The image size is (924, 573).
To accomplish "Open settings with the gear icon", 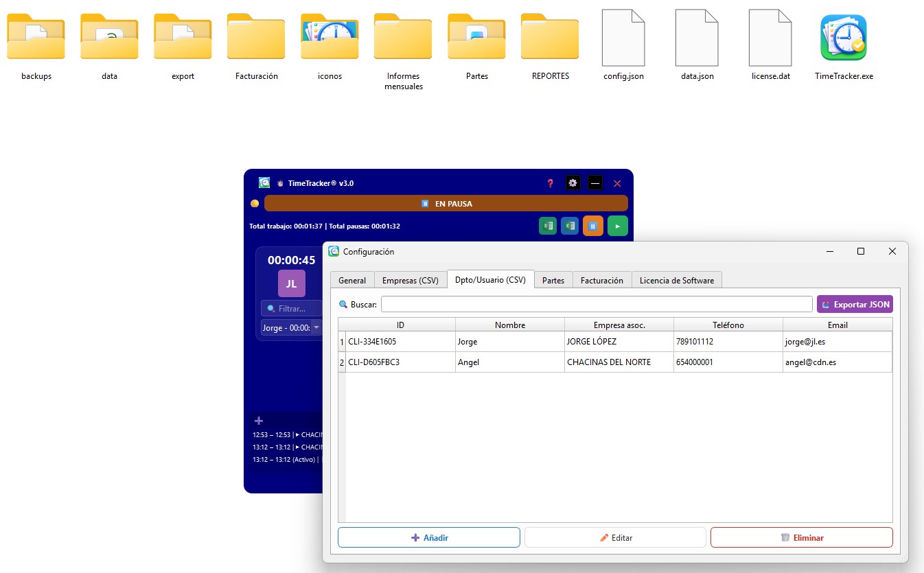I will coord(573,183).
